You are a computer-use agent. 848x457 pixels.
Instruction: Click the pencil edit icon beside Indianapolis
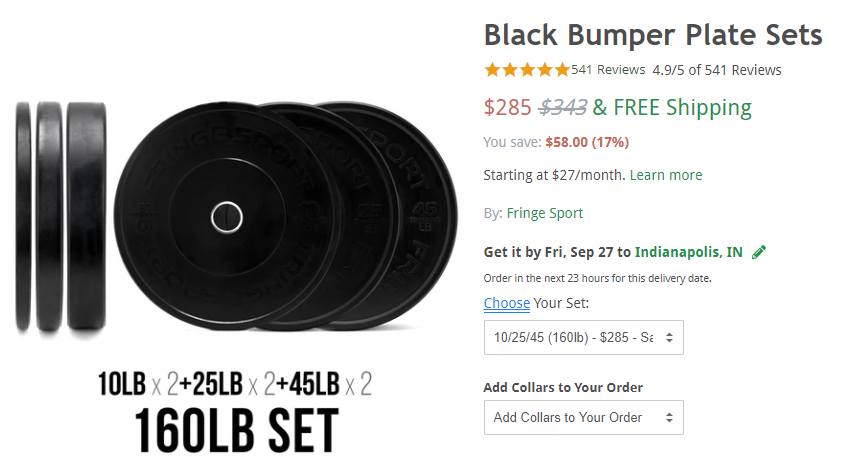click(759, 252)
